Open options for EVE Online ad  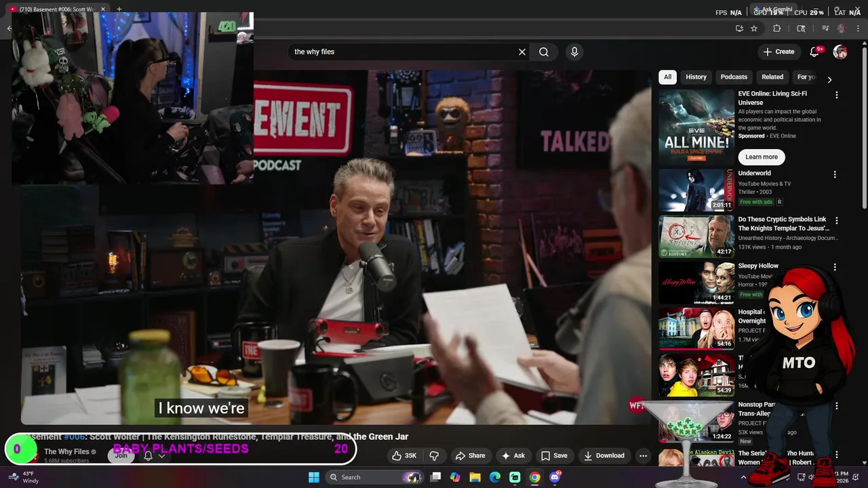tap(836, 95)
